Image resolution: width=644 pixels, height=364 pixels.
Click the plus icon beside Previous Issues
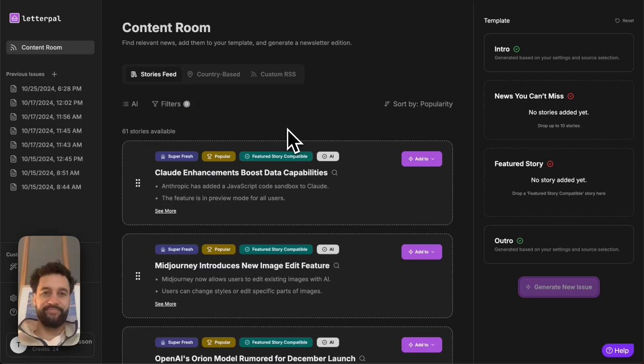point(54,74)
